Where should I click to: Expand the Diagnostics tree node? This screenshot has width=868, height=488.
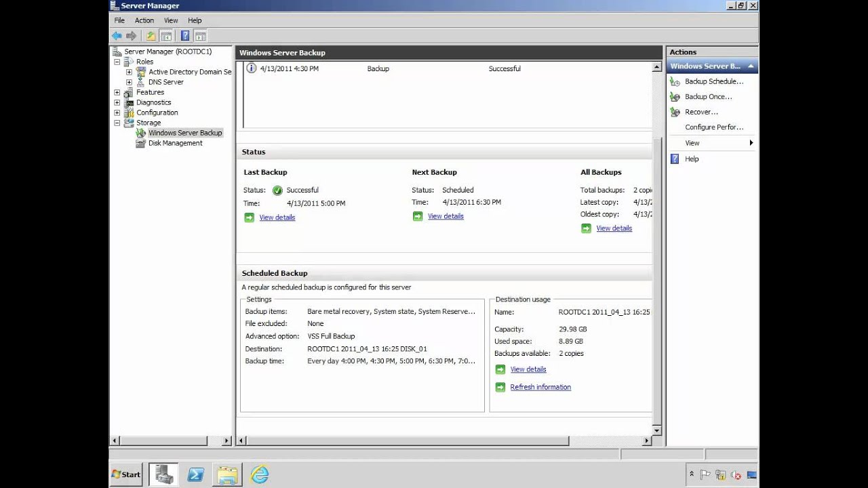click(117, 102)
